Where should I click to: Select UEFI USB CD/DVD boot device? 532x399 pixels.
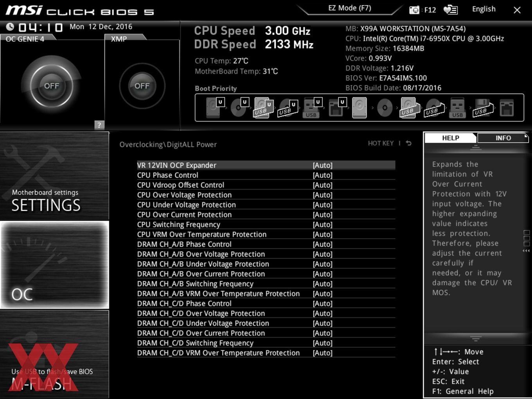click(288, 108)
